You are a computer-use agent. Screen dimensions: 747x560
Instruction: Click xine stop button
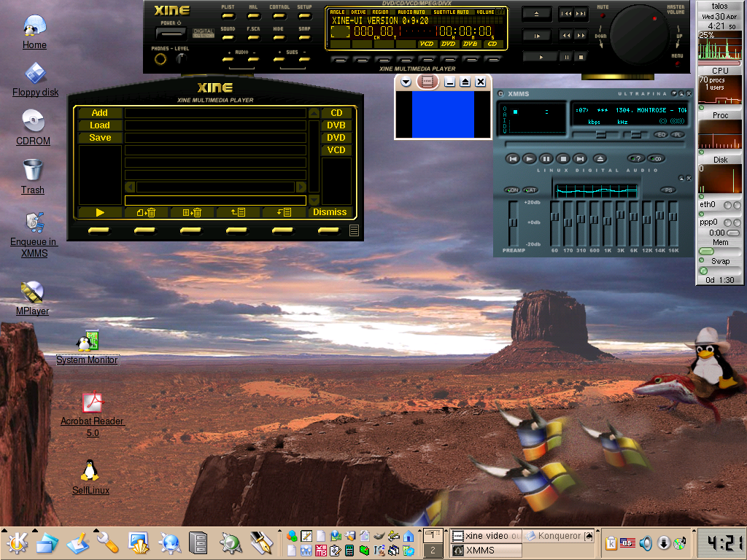click(581, 57)
